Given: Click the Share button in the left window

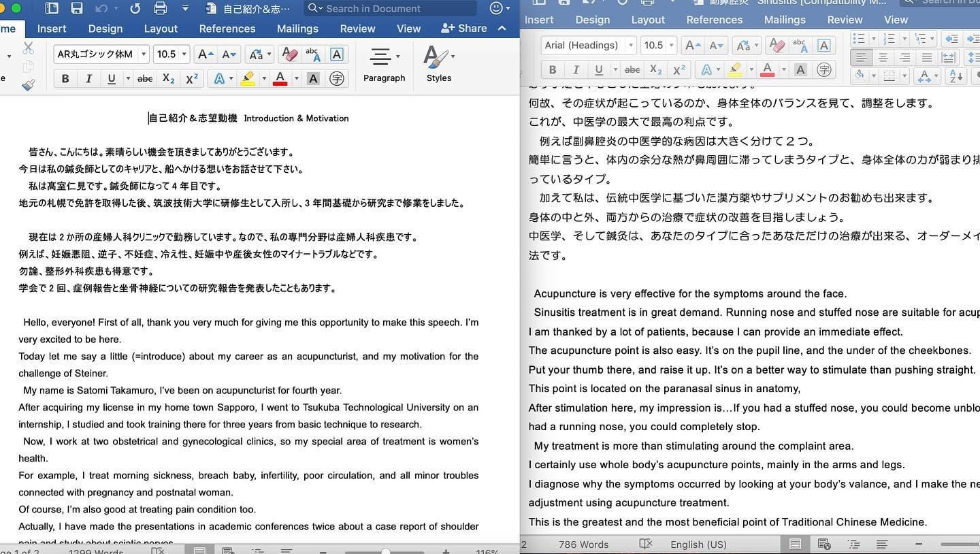Looking at the screenshot, I should tap(464, 28).
